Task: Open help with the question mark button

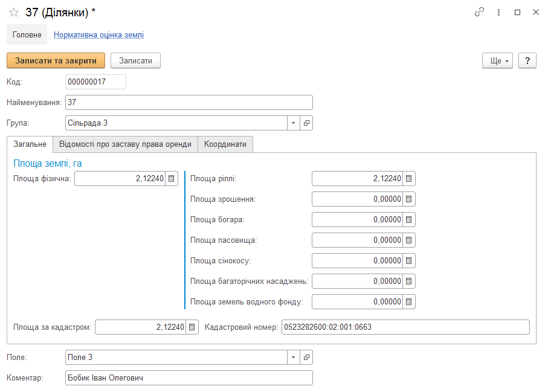Action: tap(527, 61)
